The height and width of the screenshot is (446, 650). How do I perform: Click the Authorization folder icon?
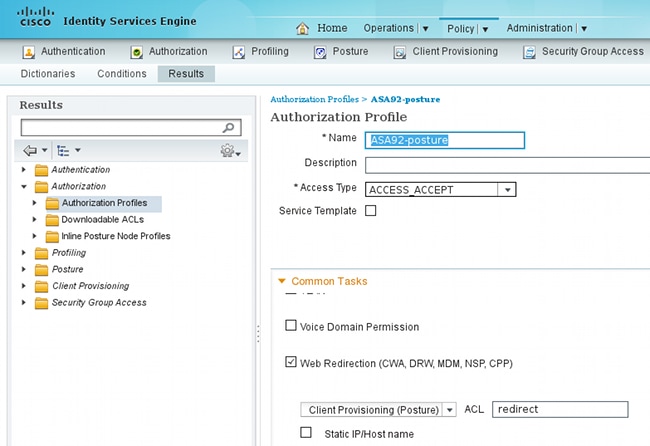tap(41, 187)
